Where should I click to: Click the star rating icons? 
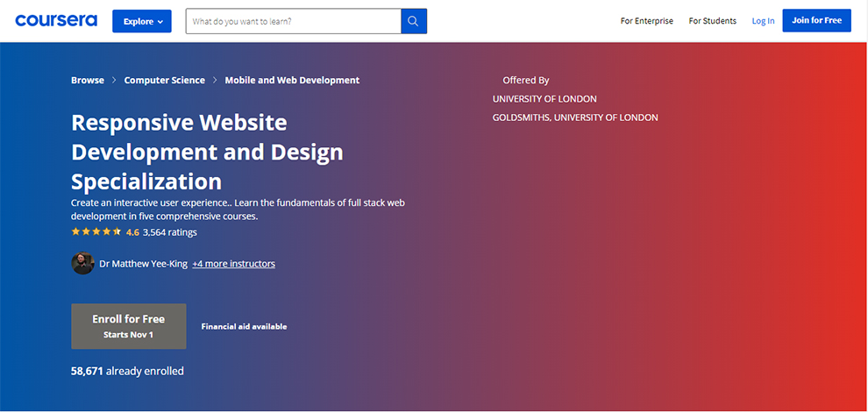point(96,232)
